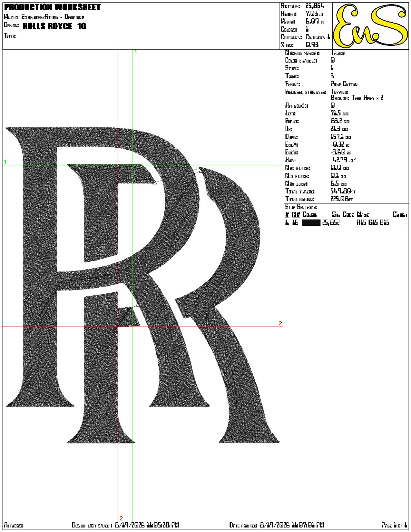The width and height of the screenshot is (411, 532).
Task: Click the 'Appliqués:' label
Action: (297, 105)
